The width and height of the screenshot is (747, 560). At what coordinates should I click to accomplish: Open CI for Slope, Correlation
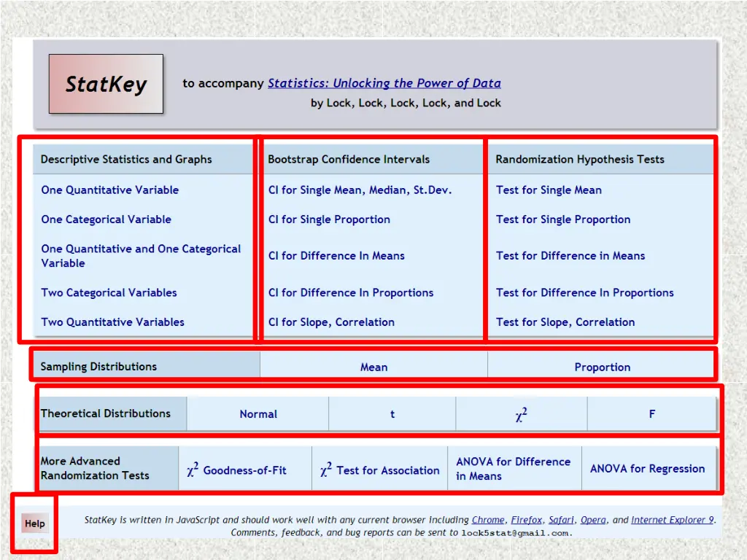pos(331,322)
